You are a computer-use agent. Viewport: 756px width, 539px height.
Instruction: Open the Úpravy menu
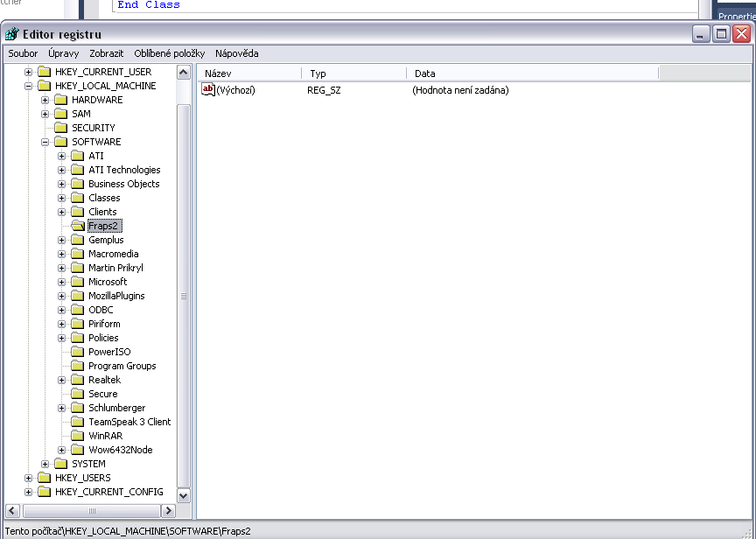(63, 53)
